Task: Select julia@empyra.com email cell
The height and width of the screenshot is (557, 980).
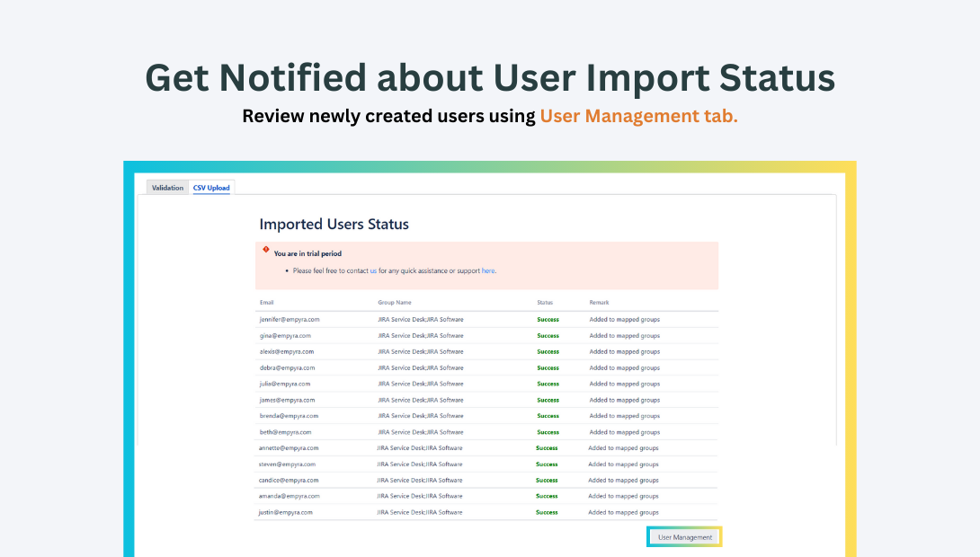Action: 285,384
